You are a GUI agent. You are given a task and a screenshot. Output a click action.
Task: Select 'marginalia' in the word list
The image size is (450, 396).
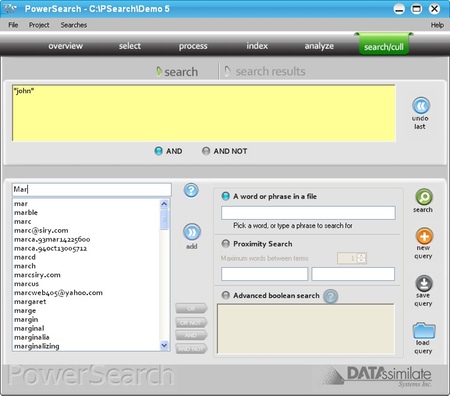point(32,337)
